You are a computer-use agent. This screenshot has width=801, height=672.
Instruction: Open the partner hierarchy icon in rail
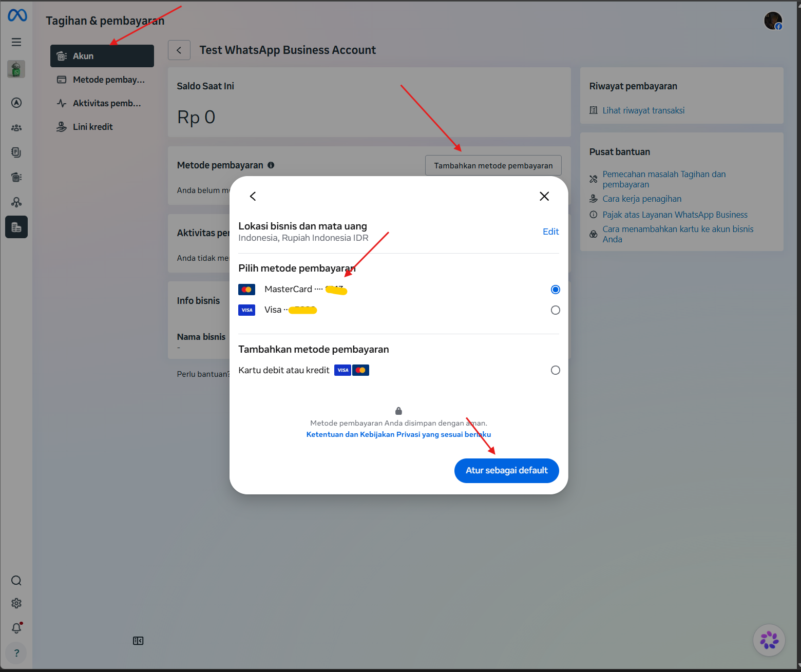point(16,202)
